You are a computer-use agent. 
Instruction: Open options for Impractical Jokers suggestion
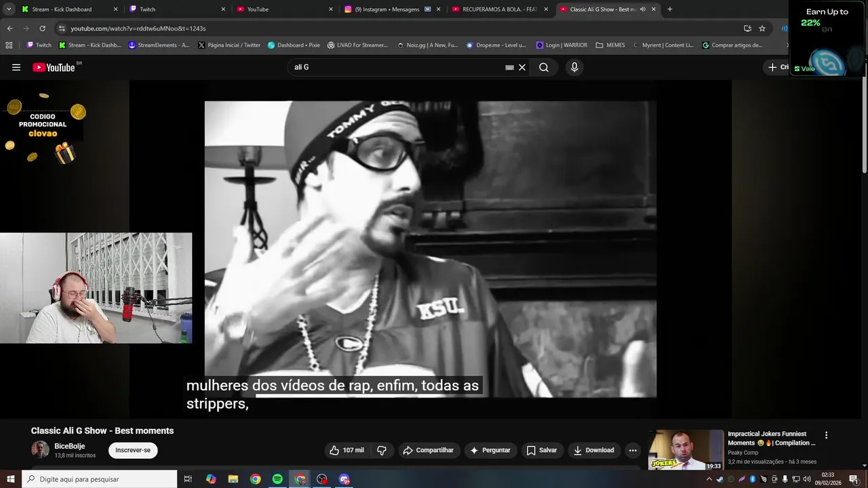[x=826, y=435]
